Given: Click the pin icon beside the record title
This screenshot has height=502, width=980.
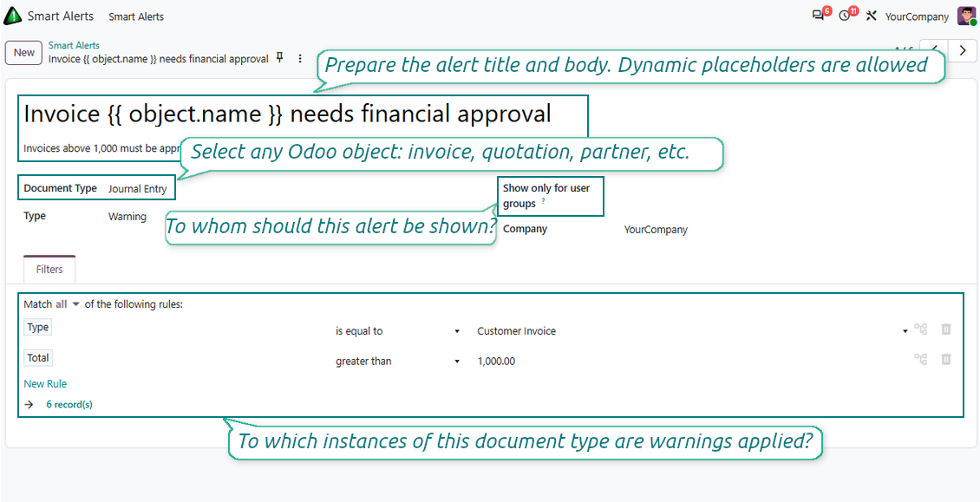Looking at the screenshot, I should (x=280, y=58).
